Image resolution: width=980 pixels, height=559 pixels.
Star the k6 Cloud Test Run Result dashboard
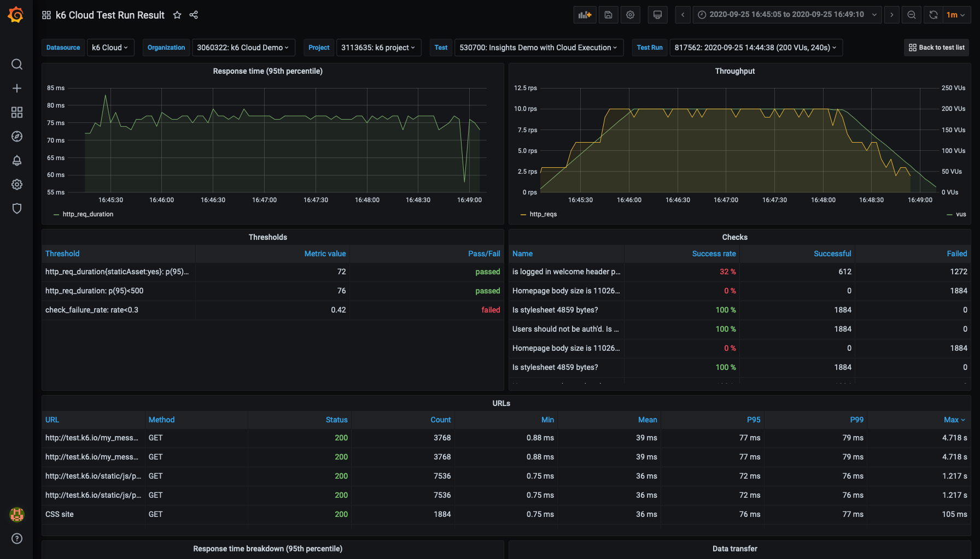tap(177, 15)
